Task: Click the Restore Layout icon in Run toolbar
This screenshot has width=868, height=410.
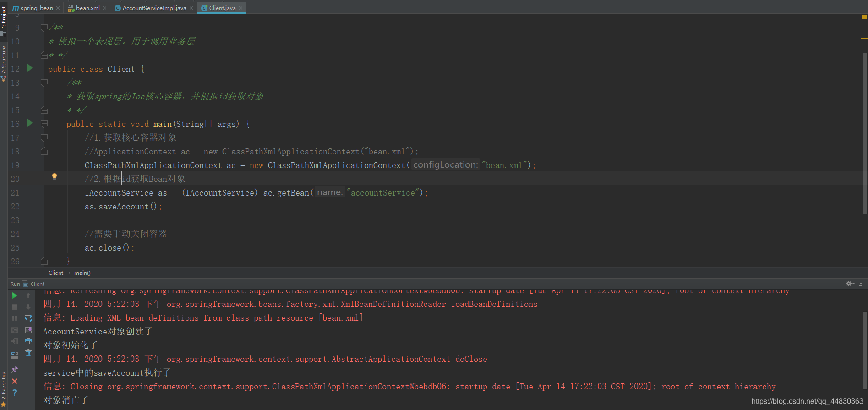Action: [x=15, y=355]
